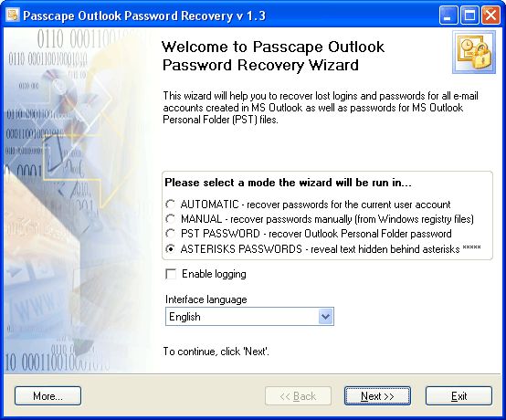Click the window title bar text

144,16
